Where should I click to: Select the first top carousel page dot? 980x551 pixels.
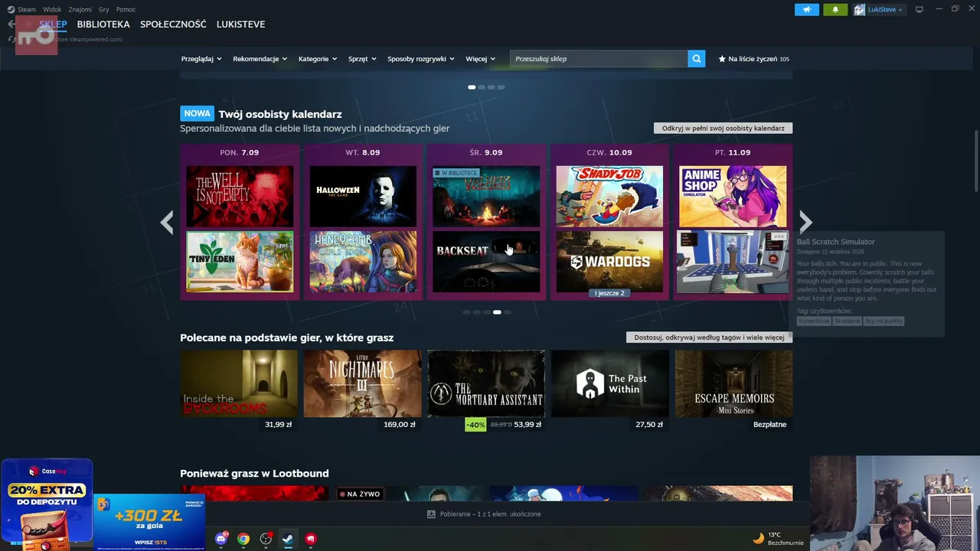[x=472, y=87]
